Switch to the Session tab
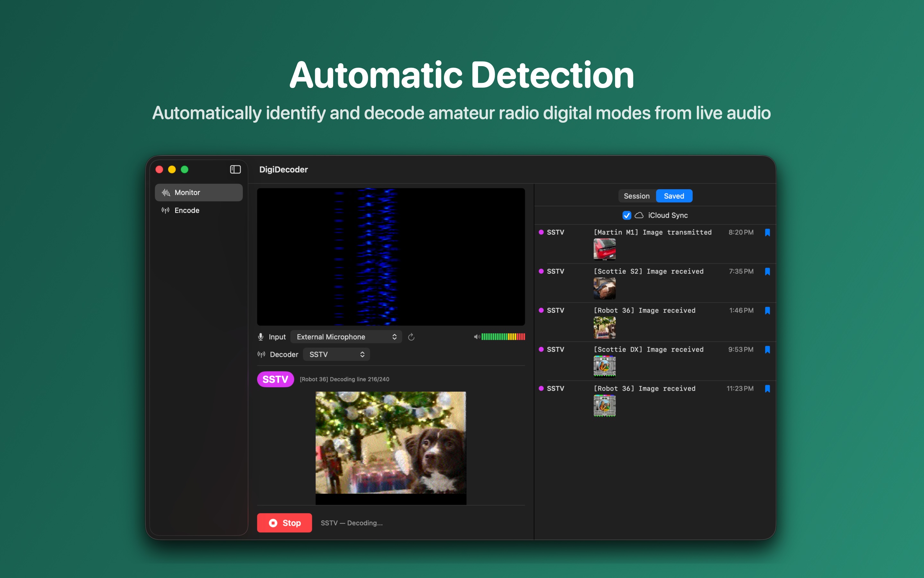 [x=637, y=196]
